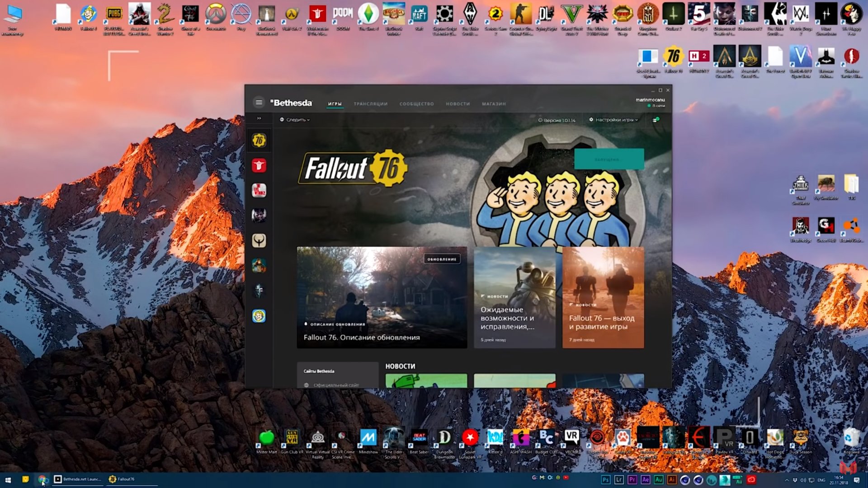This screenshot has height=488, width=868.
Task: Open Dying Light desktop shortcut
Action: point(546,19)
